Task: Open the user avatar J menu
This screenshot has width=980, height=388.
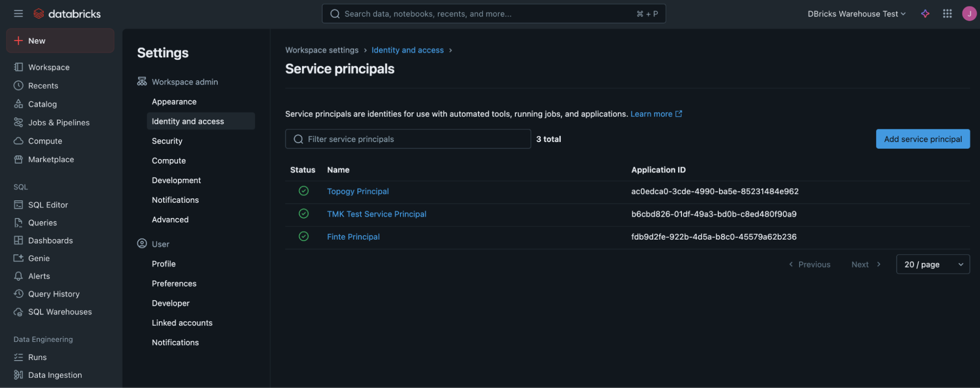Action: [969, 14]
